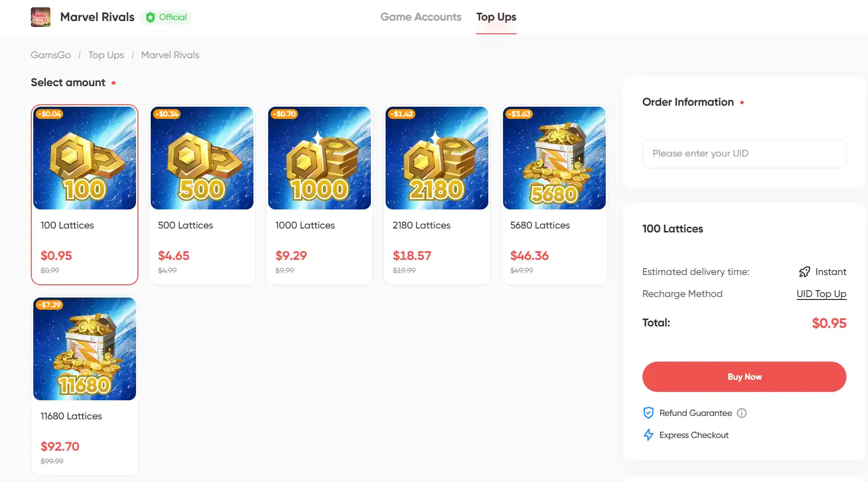Click the Marvel Rivals game logo icon
Screen dimensions: 868x482
(41, 17)
